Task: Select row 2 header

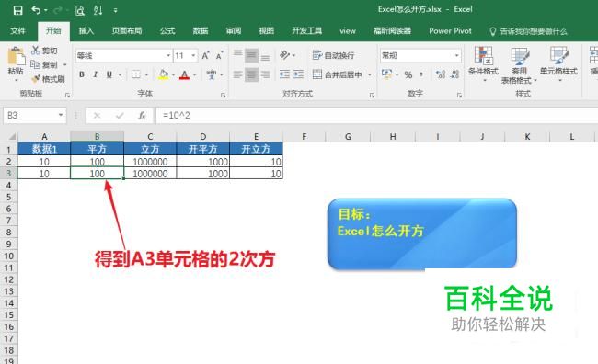Action: click(8, 162)
